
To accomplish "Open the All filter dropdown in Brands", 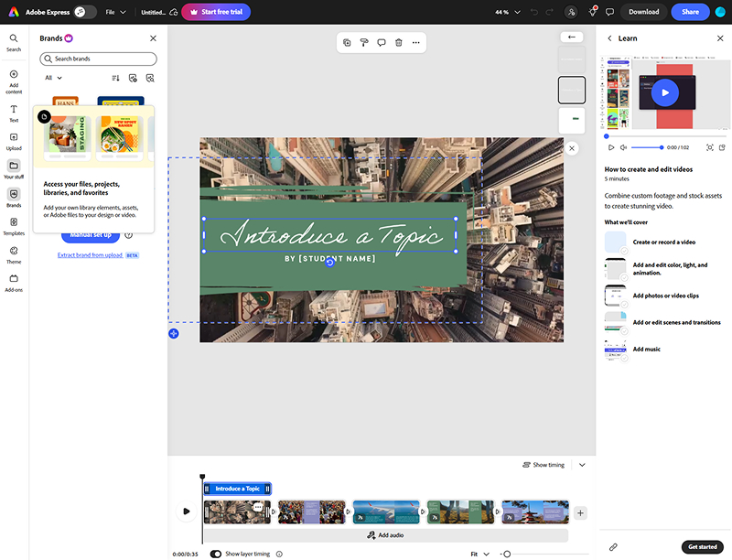I will [53, 79].
